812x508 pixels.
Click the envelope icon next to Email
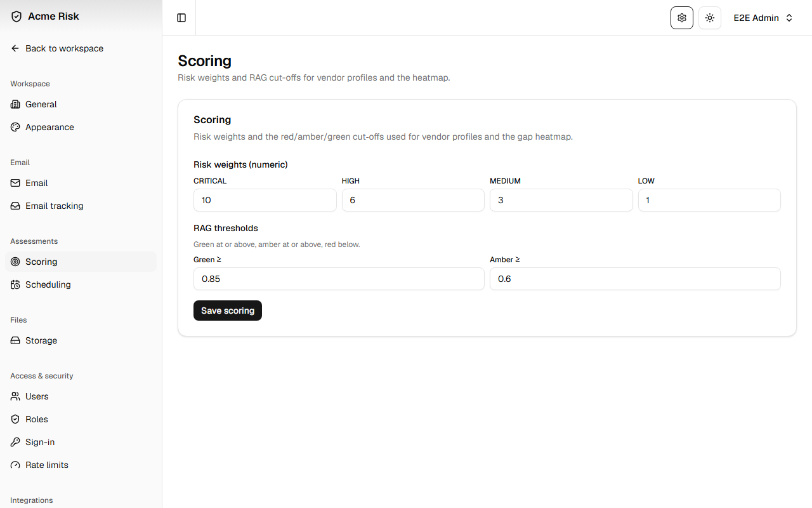[15, 183]
